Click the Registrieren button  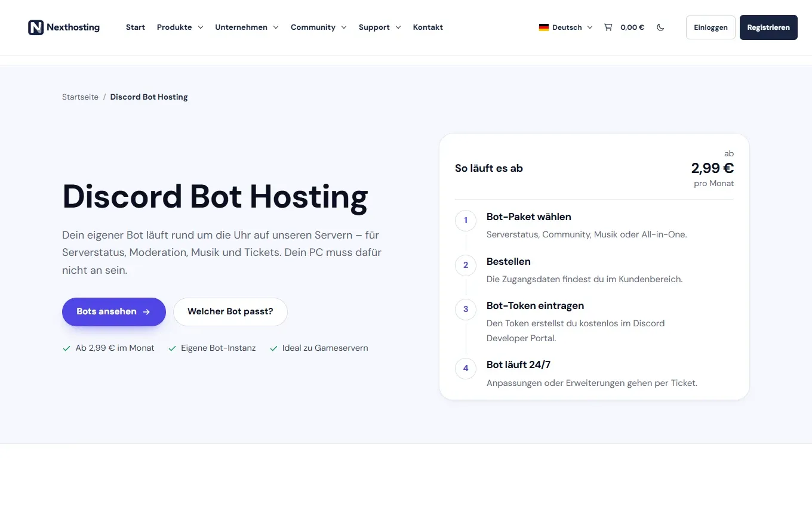tap(768, 27)
